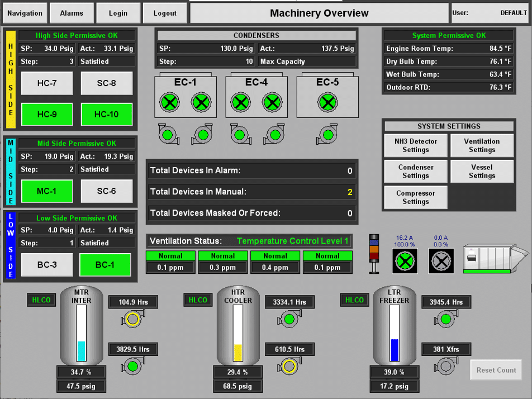
Task: Select running compressor BC-1
Action: click(x=105, y=265)
